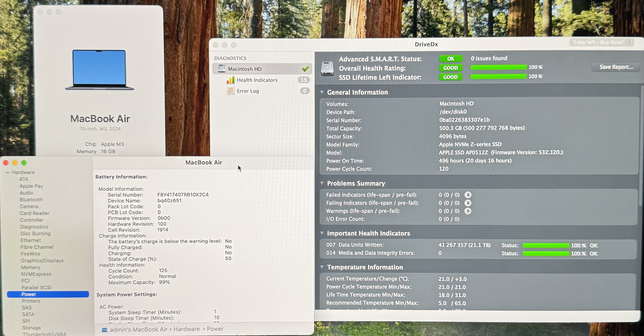Click Power in the path bar
The width and height of the screenshot is (644, 336).
(x=215, y=329)
